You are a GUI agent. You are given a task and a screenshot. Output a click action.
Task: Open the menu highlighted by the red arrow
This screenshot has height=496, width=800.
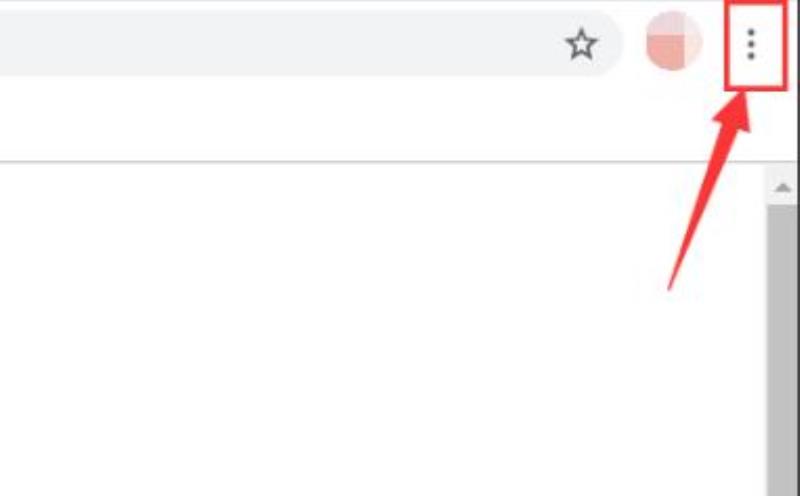point(751,44)
